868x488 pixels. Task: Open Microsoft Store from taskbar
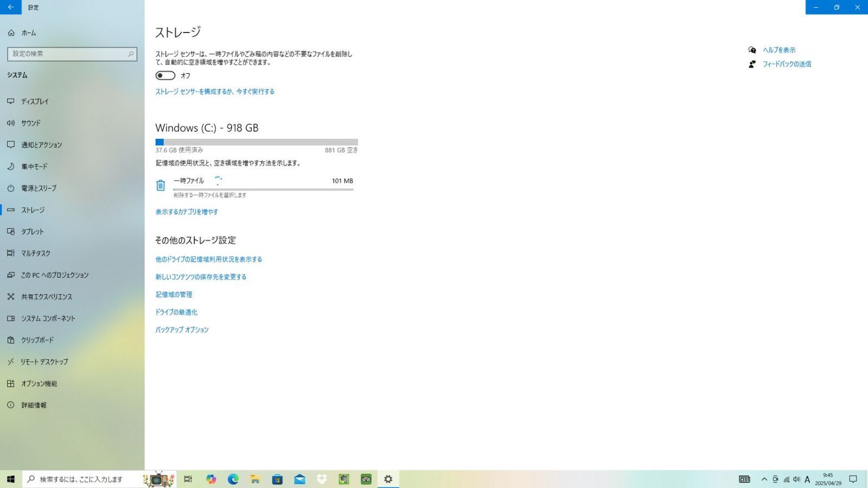point(277,479)
